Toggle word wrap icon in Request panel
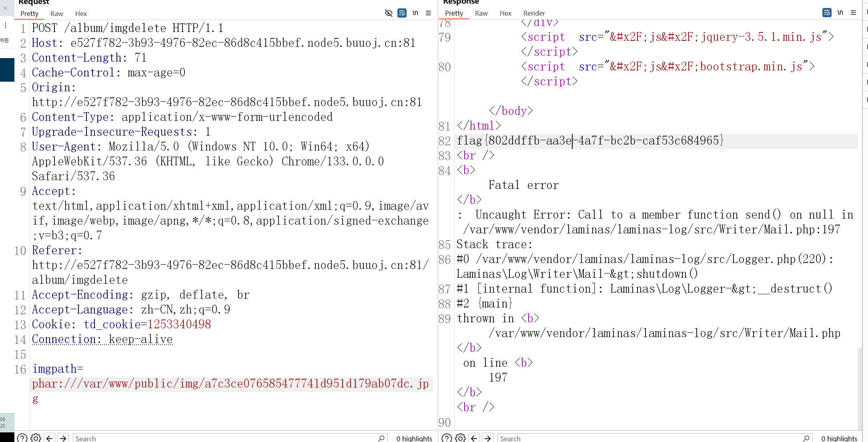Viewport: 868px width, 442px height. pos(402,13)
